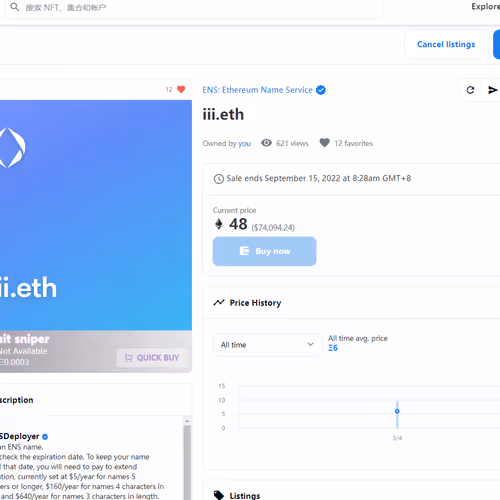This screenshot has height=500, width=500.
Task: Click the refresh metadata icon
Action: click(x=470, y=90)
